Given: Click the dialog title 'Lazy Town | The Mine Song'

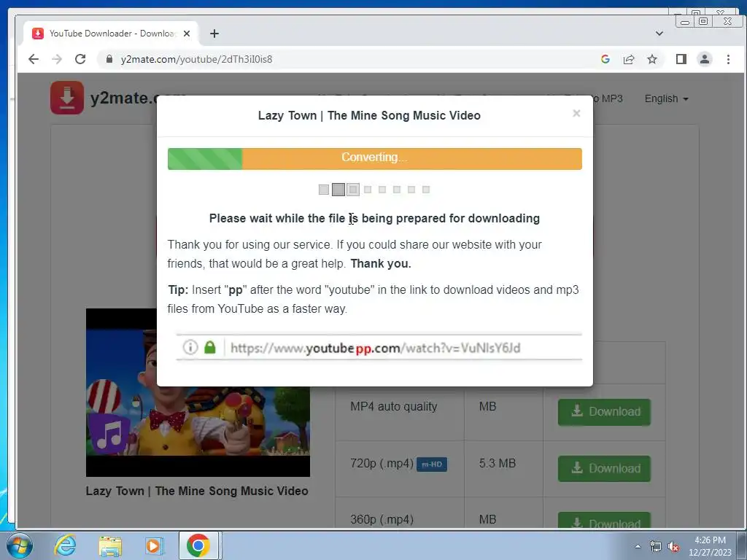Looking at the screenshot, I should point(369,116).
